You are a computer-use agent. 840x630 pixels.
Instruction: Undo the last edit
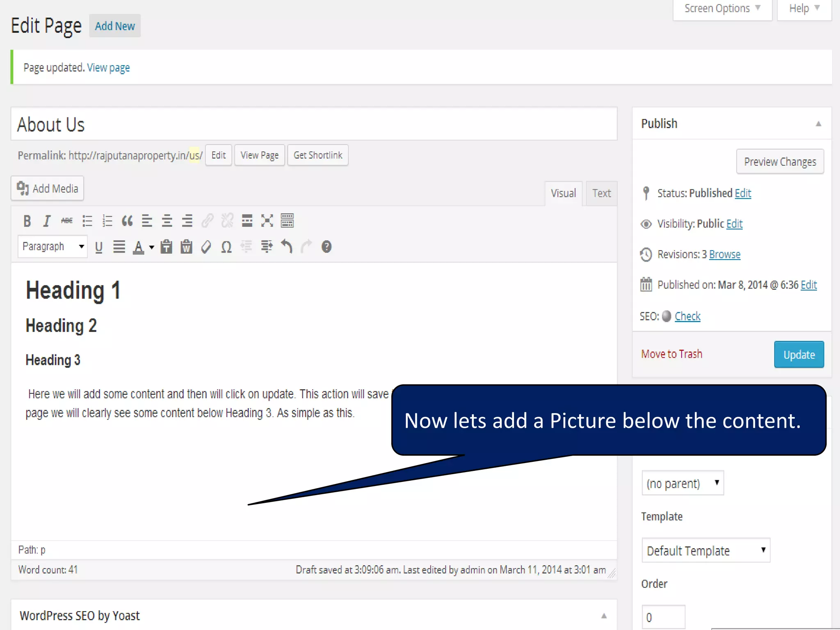(287, 247)
